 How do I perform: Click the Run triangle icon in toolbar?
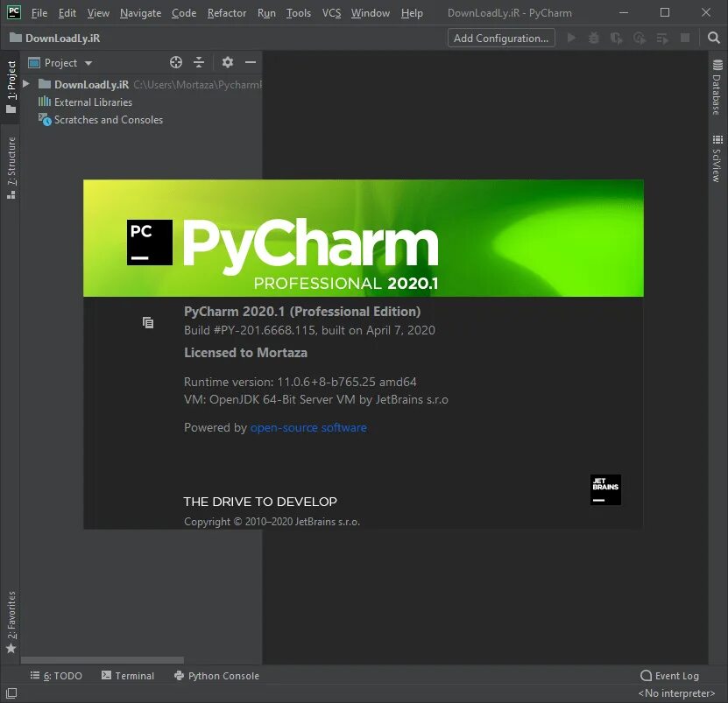point(571,38)
